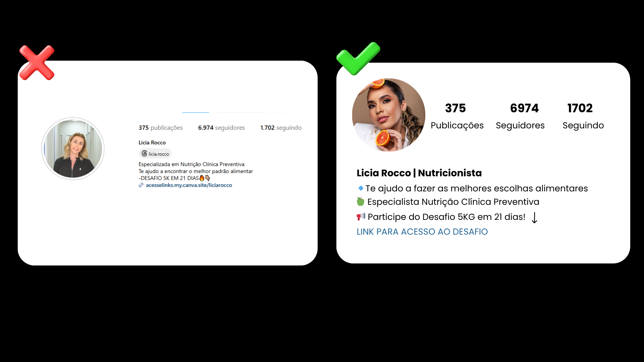Click the right profile photo with oranges
Image resolution: width=644 pixels, height=362 pixels.
point(389,115)
